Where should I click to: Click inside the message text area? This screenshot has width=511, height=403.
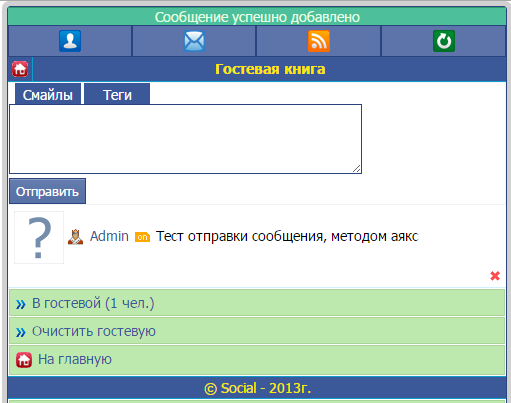[x=185, y=139]
